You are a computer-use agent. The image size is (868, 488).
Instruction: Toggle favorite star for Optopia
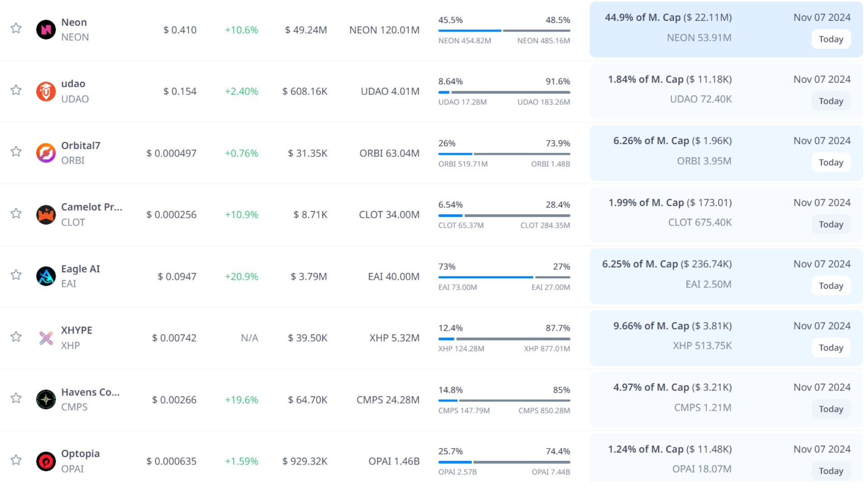16,460
